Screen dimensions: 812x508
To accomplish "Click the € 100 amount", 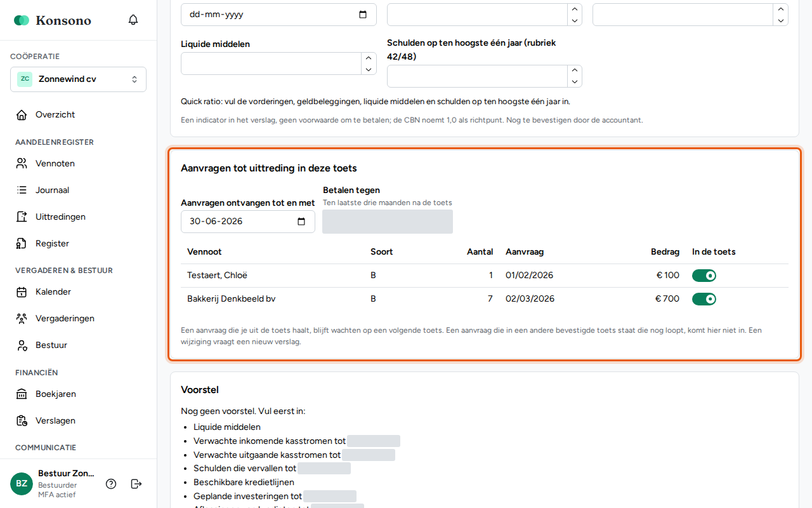I will pyautogui.click(x=667, y=276).
